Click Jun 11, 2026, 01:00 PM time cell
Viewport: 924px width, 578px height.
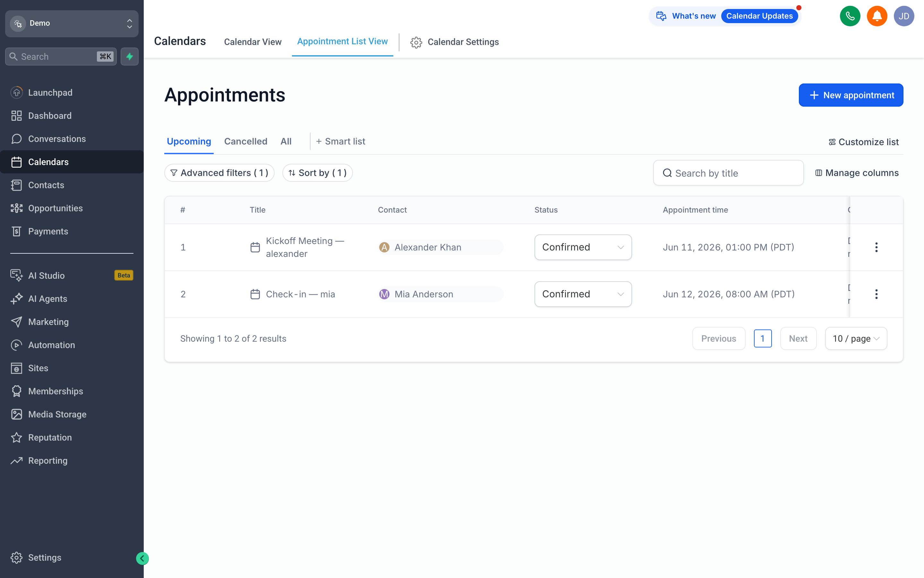729,247
